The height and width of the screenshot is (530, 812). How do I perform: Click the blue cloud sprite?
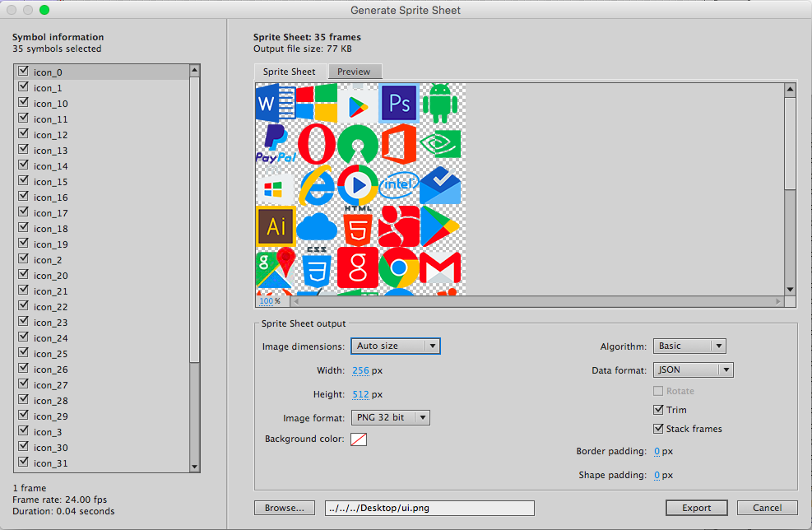(317, 226)
